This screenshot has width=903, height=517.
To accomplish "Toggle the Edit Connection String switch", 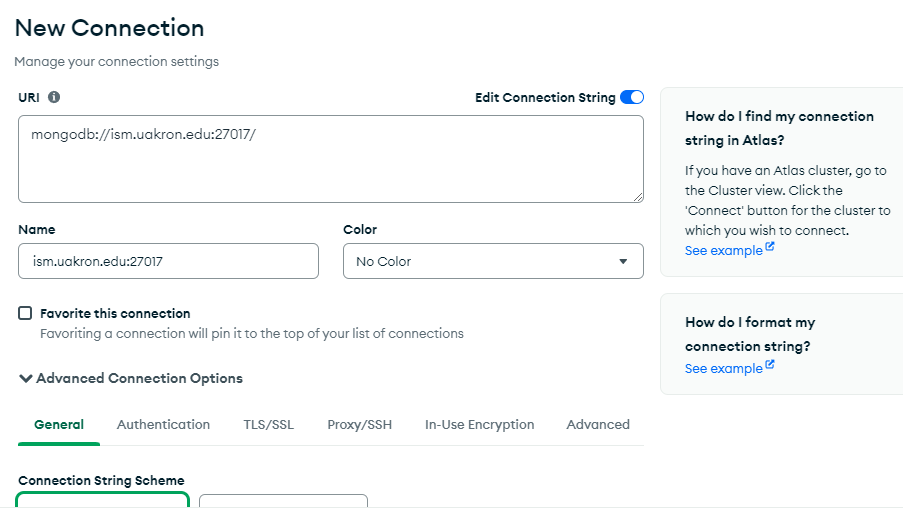I will pyautogui.click(x=632, y=97).
